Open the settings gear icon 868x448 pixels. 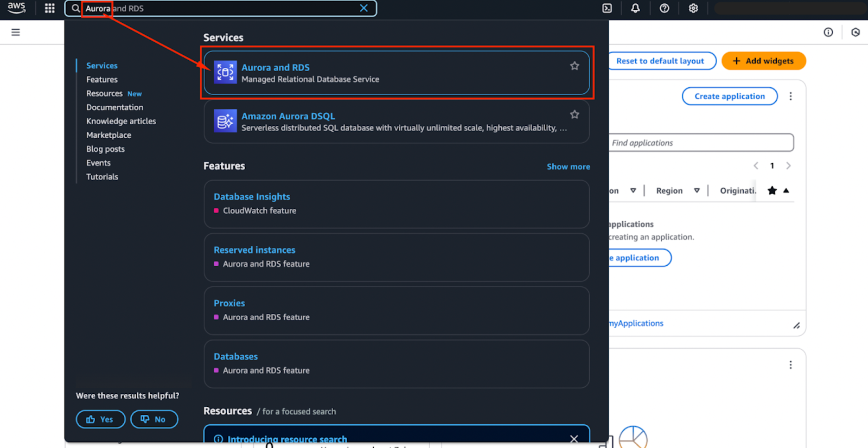693,8
